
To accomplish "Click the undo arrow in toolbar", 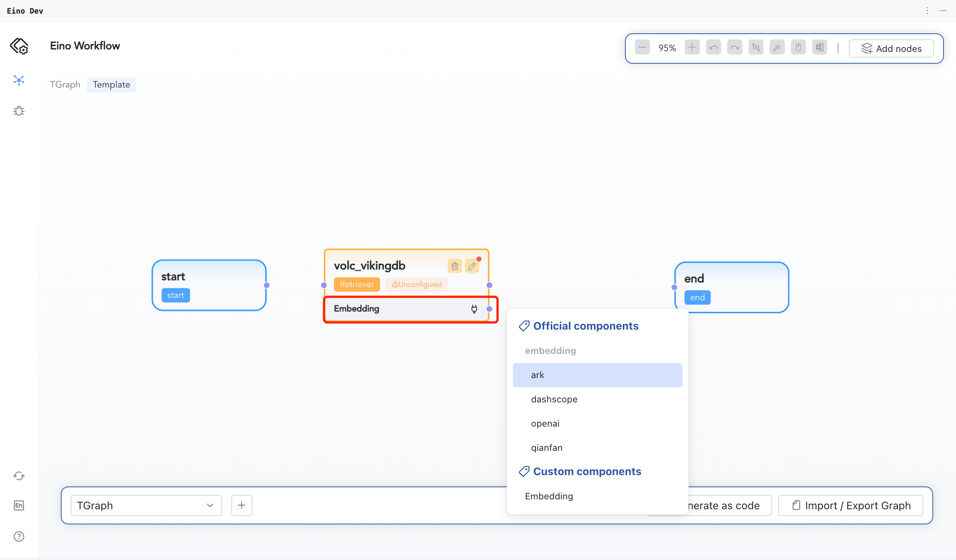I will point(713,48).
